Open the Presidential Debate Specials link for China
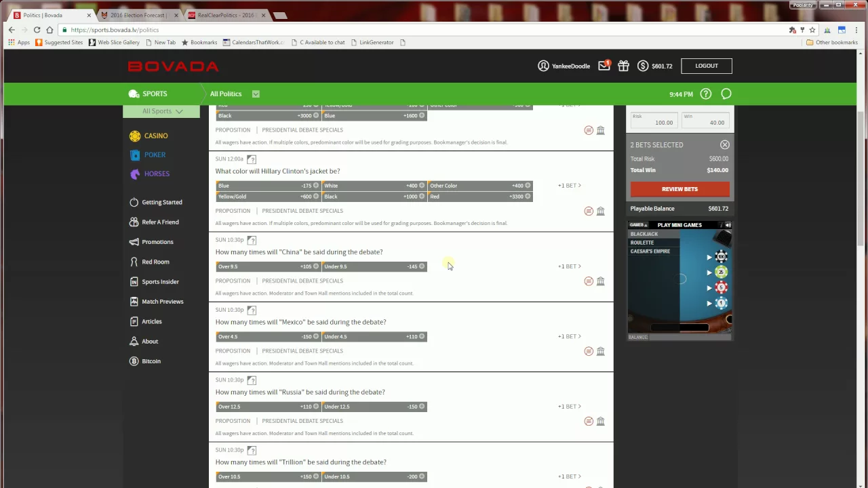This screenshot has width=868, height=488. [302, 281]
